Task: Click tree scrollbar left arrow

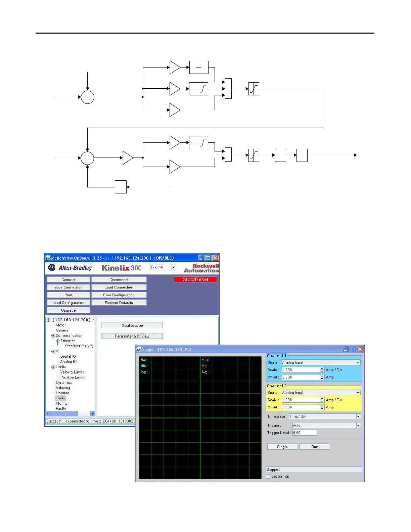Action: [48, 414]
